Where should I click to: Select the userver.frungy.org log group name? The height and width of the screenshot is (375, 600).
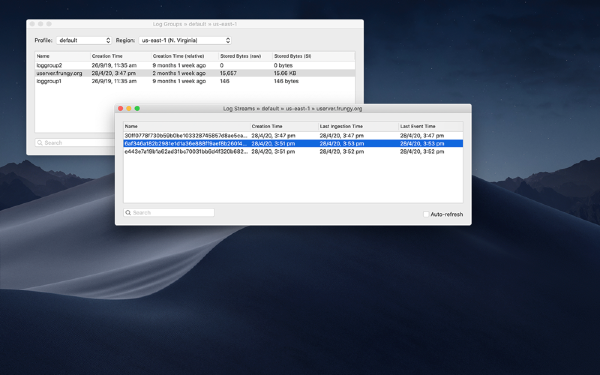(x=59, y=73)
